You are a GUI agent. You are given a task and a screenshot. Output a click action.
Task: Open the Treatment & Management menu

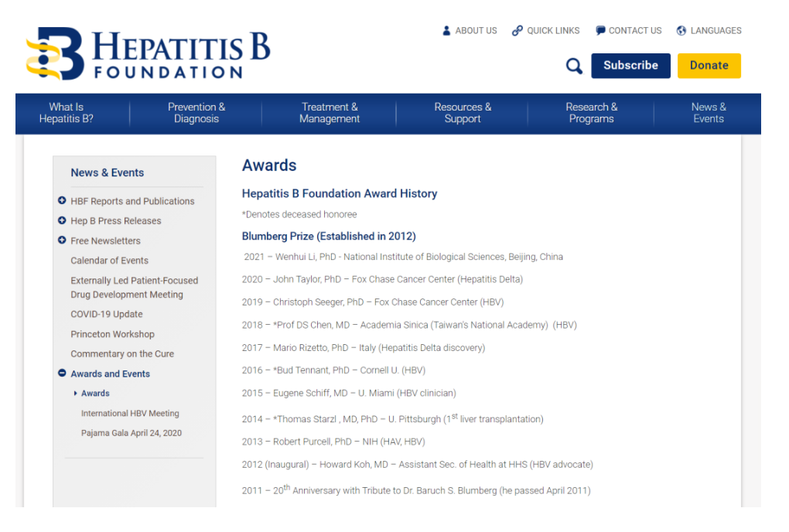[330, 113]
